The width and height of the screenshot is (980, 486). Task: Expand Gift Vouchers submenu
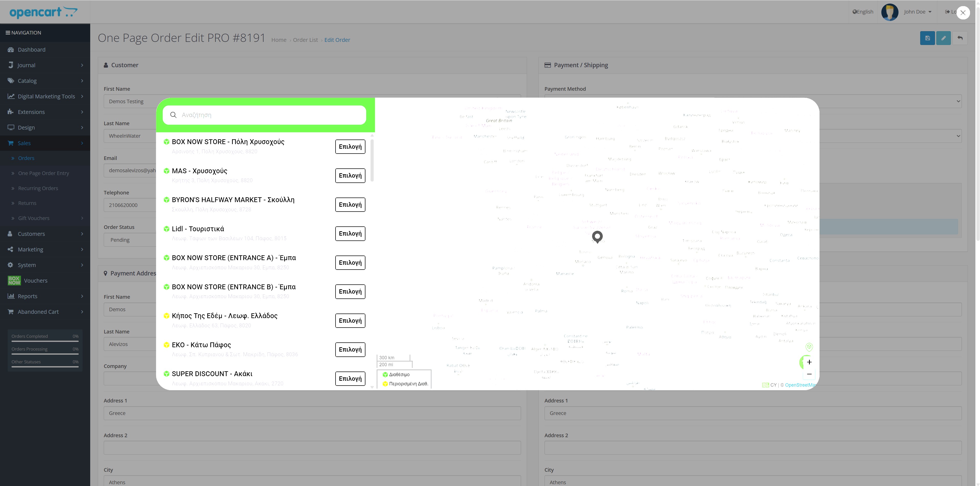[x=45, y=218]
